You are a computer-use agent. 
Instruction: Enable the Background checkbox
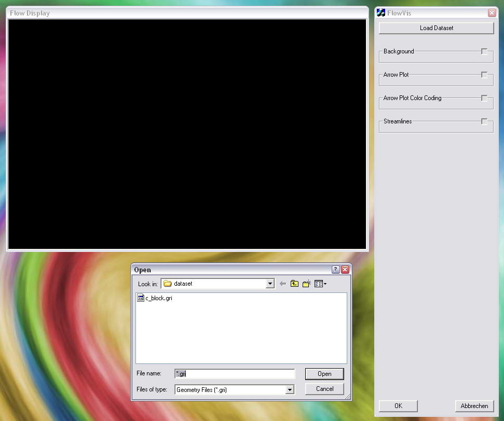pyautogui.click(x=484, y=51)
